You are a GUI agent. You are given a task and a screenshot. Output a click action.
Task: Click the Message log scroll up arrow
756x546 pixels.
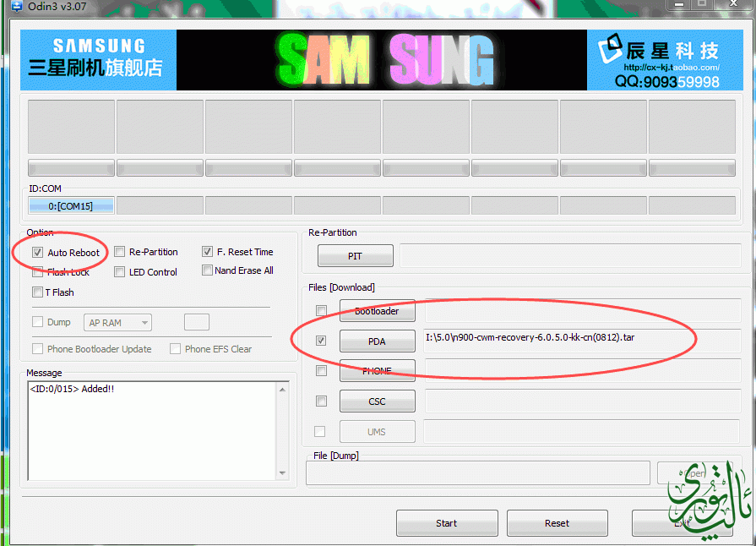282,390
